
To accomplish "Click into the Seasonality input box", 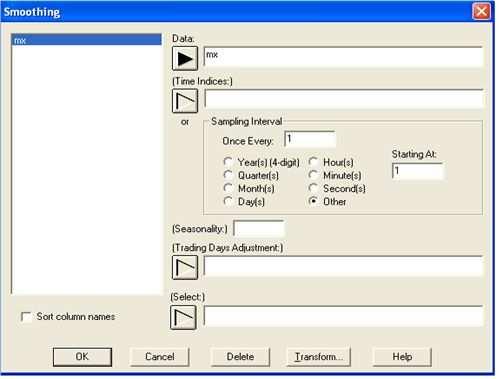I will (259, 229).
